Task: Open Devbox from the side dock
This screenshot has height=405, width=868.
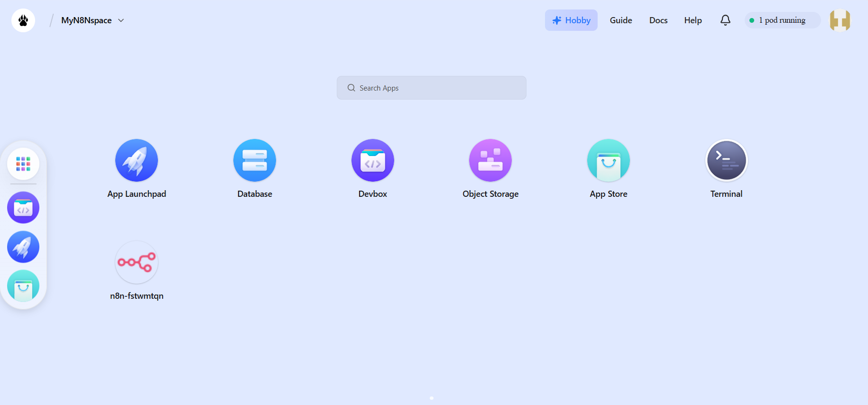Action: [23, 208]
